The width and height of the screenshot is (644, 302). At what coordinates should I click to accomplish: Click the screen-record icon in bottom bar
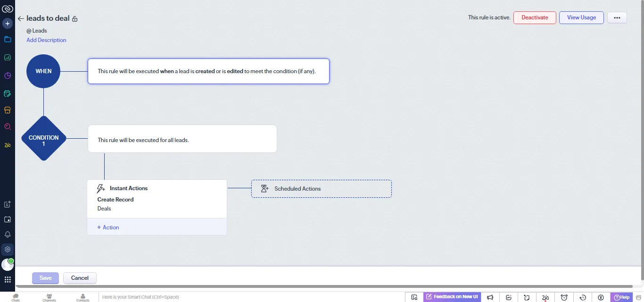click(414, 297)
